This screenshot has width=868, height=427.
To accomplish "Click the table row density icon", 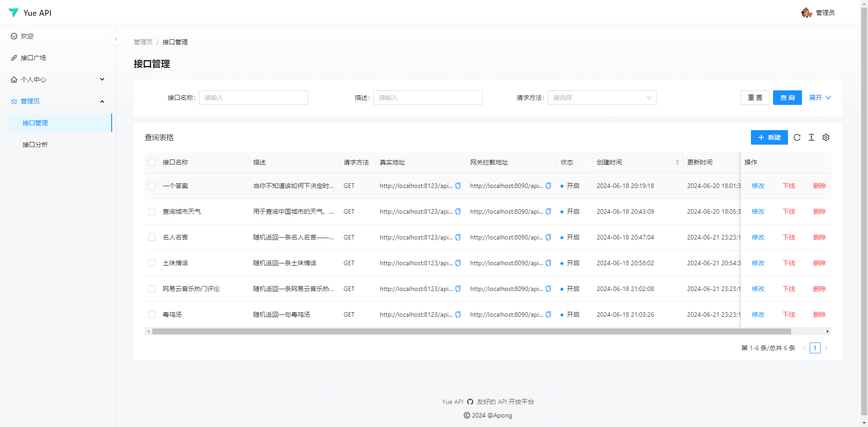I will tap(811, 137).
